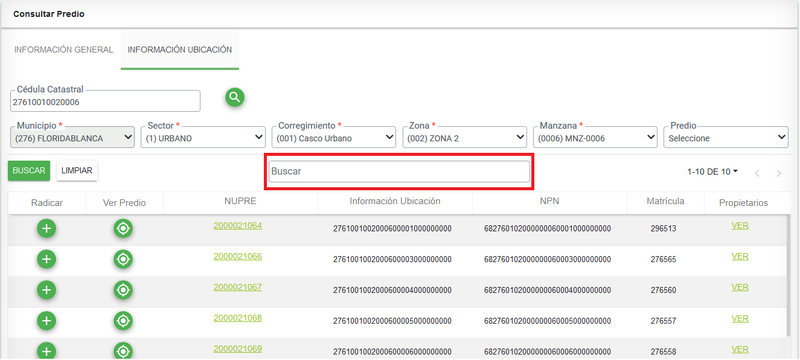Click the green magnifier search icon

coord(235,97)
